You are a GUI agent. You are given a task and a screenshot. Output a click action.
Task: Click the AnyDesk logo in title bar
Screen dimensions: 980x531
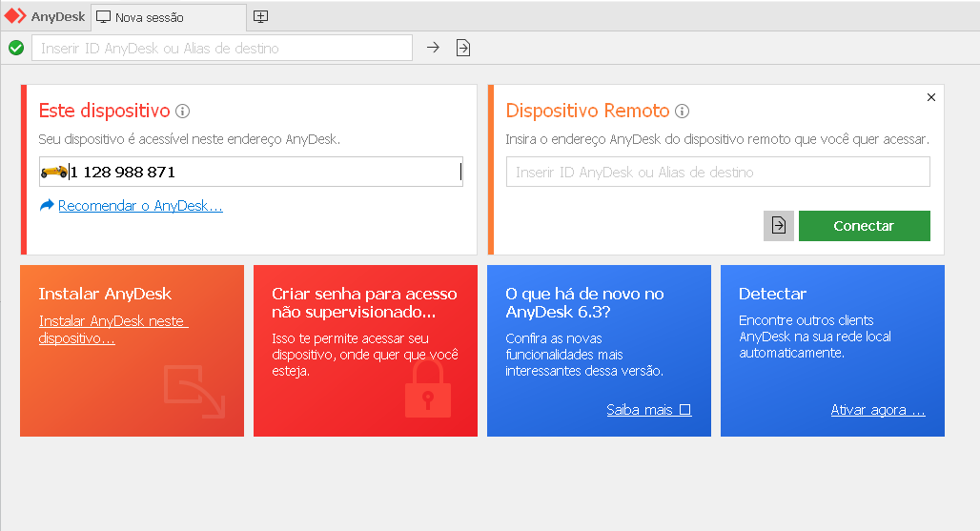coord(15,16)
